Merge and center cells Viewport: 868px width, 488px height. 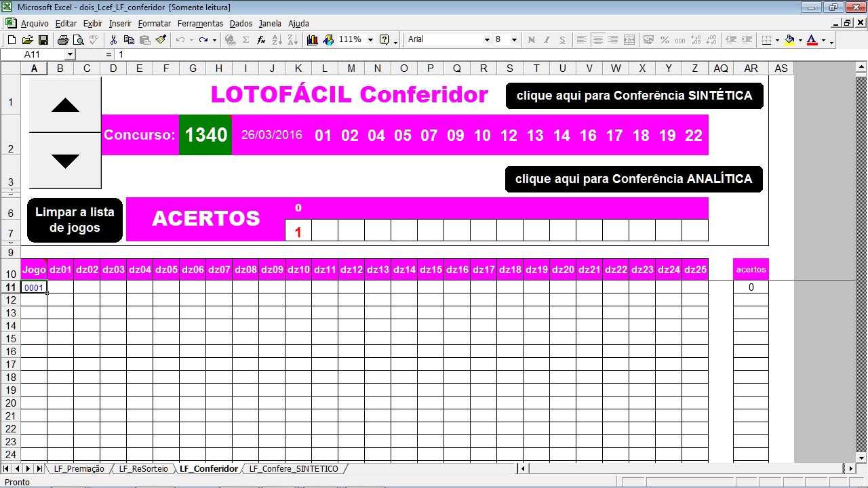629,40
